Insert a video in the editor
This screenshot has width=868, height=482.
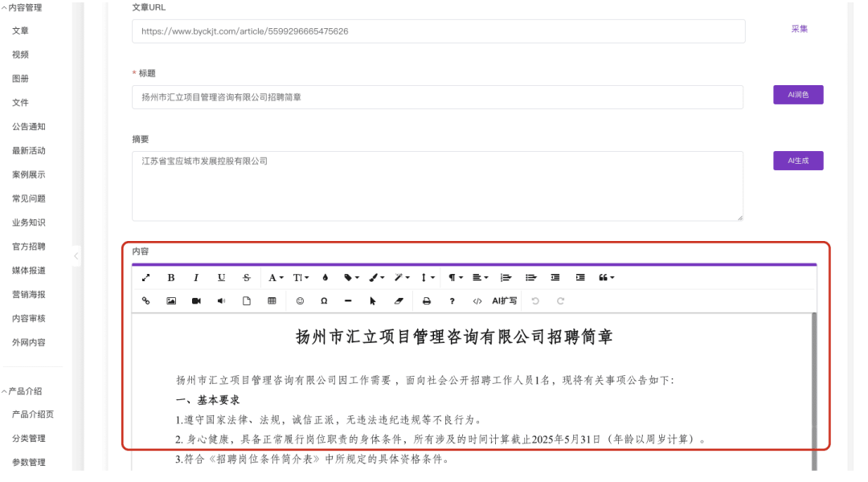pos(196,301)
